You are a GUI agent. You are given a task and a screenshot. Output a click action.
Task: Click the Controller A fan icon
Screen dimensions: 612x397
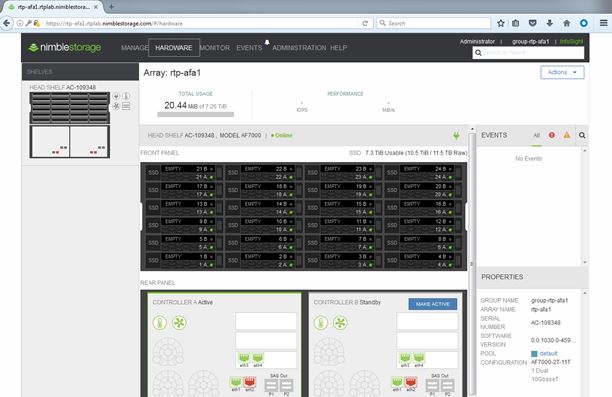click(x=179, y=323)
